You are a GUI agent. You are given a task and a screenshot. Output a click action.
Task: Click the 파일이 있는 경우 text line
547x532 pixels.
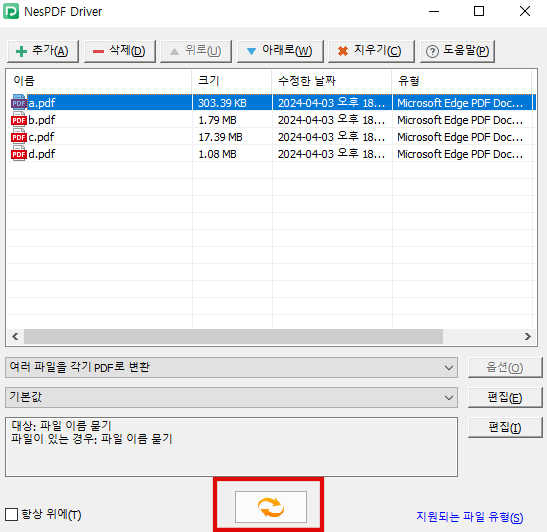(92, 439)
